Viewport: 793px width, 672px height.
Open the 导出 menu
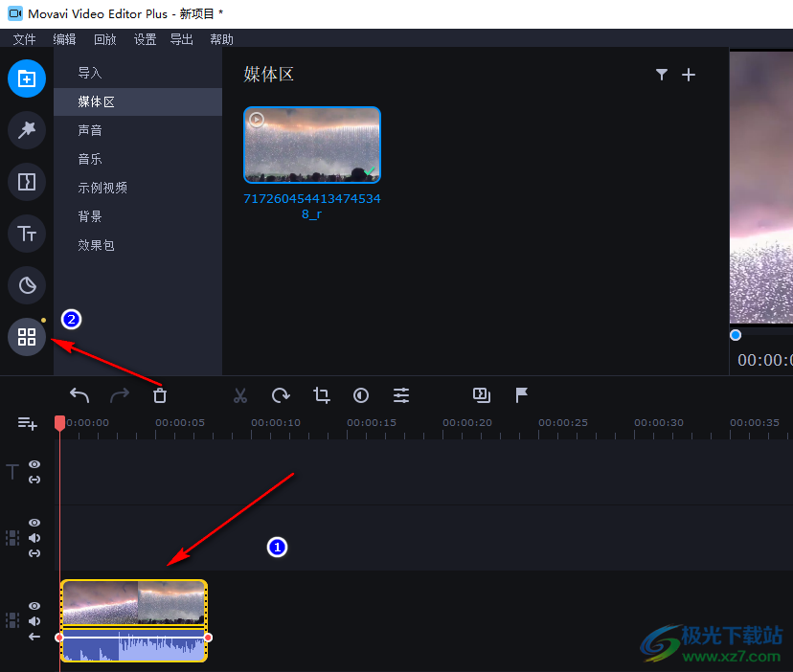point(182,39)
